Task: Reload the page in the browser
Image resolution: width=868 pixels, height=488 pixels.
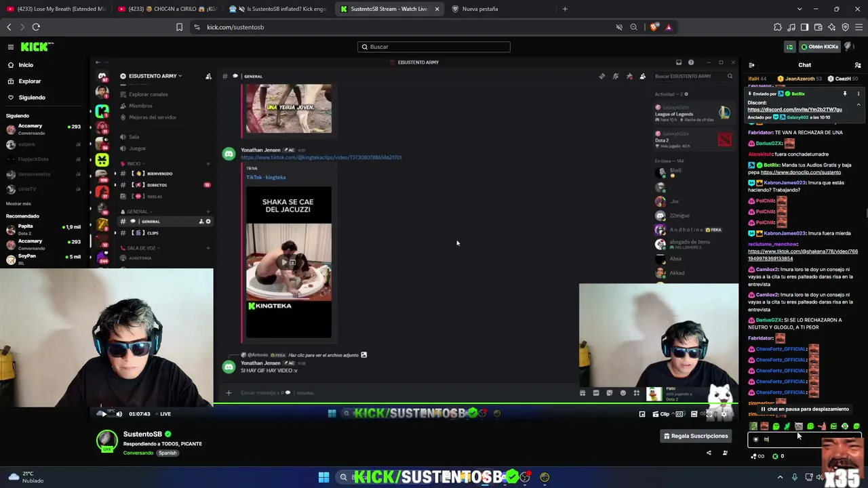Action: tap(36, 27)
